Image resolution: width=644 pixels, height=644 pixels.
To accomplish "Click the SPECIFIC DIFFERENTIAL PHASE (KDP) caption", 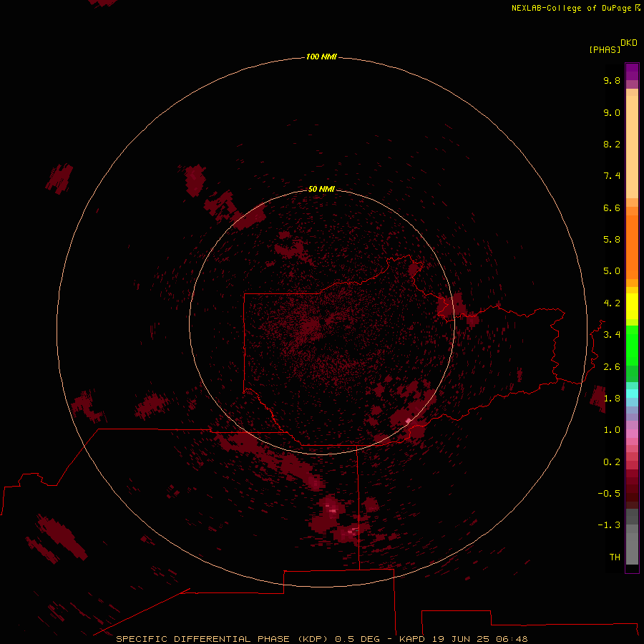I will (x=223, y=639).
